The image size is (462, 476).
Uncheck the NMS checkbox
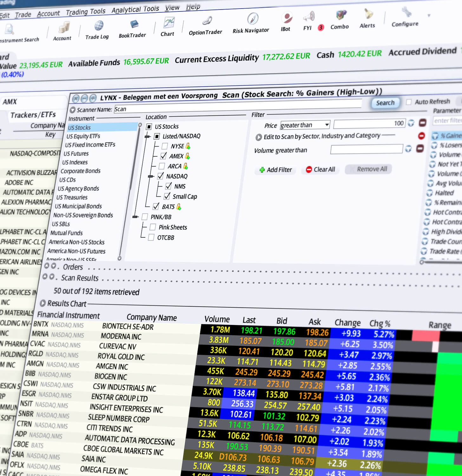pyautogui.click(x=168, y=186)
